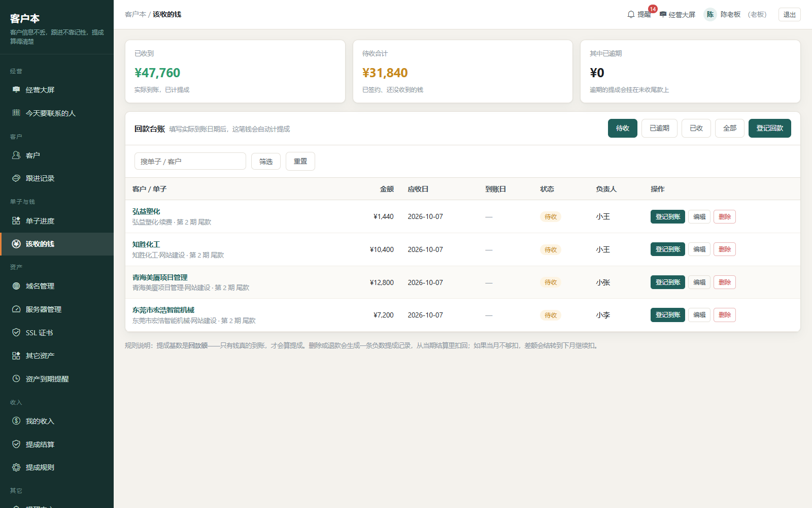Open 资产到期提醒 clock icon
This screenshot has width=812, height=508.
click(16, 379)
